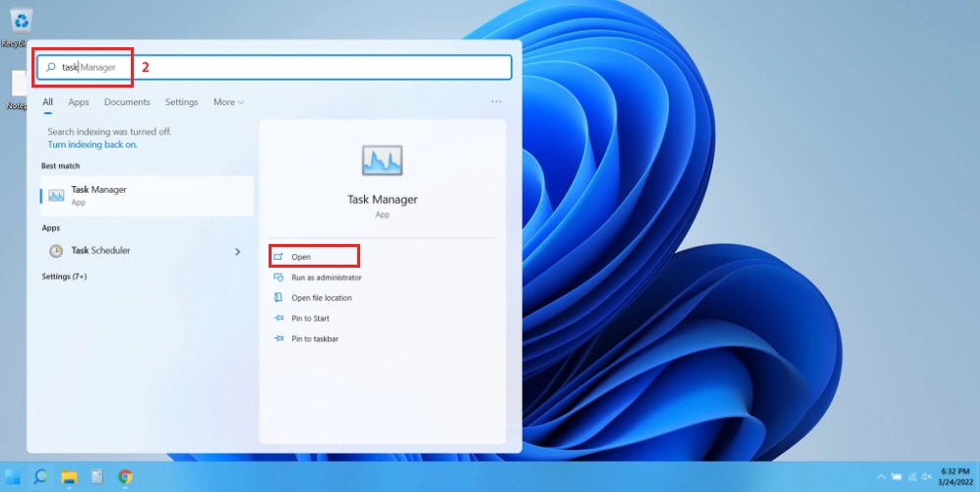Click the Open action icon
This screenshot has height=492, width=980.
(278, 257)
